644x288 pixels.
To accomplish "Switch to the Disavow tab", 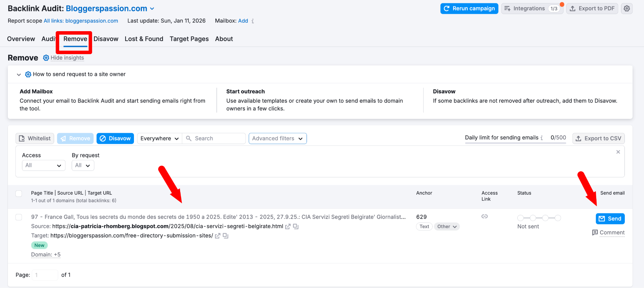I will click(x=106, y=39).
